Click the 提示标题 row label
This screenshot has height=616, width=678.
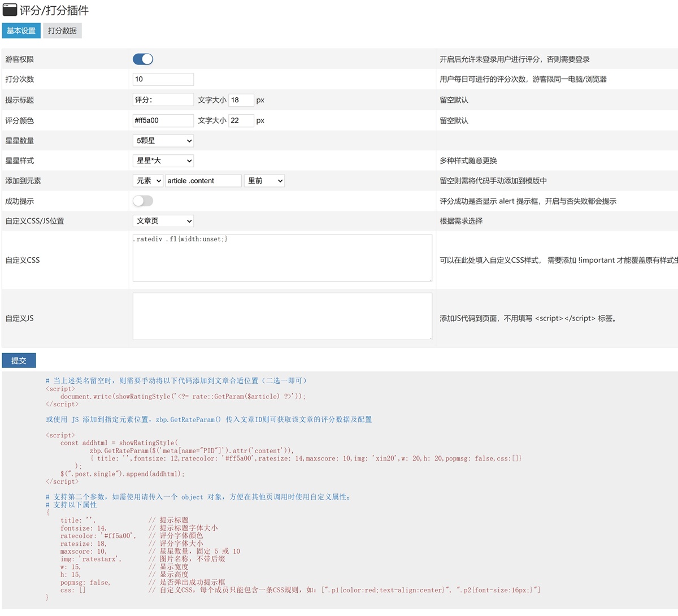(20, 100)
